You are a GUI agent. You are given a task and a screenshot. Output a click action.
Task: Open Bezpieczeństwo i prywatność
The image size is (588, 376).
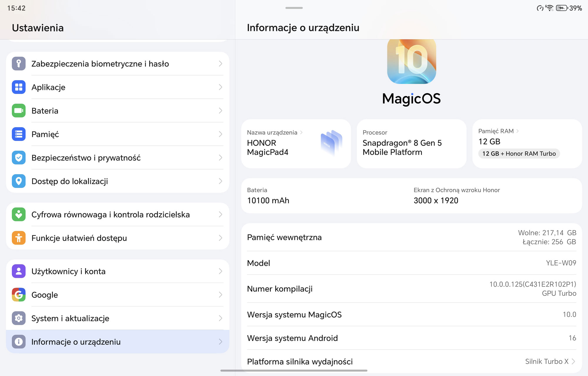tap(118, 158)
